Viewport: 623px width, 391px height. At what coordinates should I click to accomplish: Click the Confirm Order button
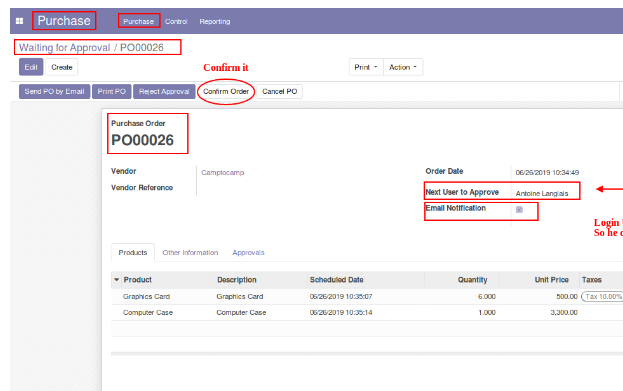coord(226,91)
